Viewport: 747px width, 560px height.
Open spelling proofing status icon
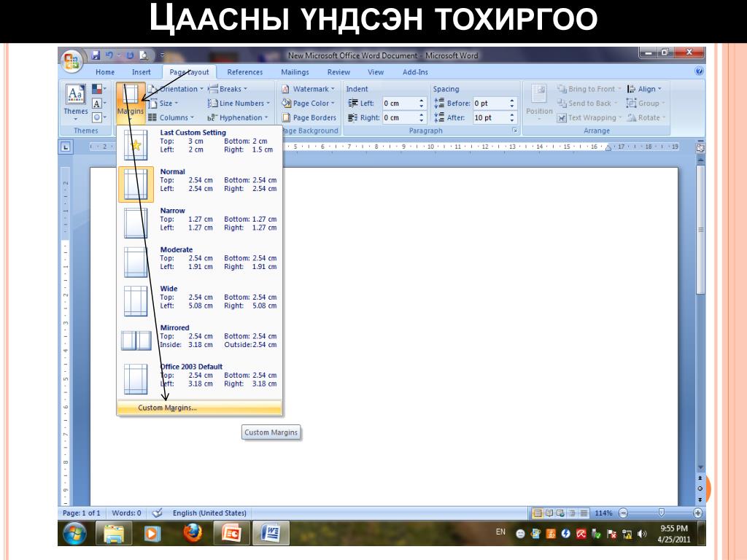[x=158, y=513]
